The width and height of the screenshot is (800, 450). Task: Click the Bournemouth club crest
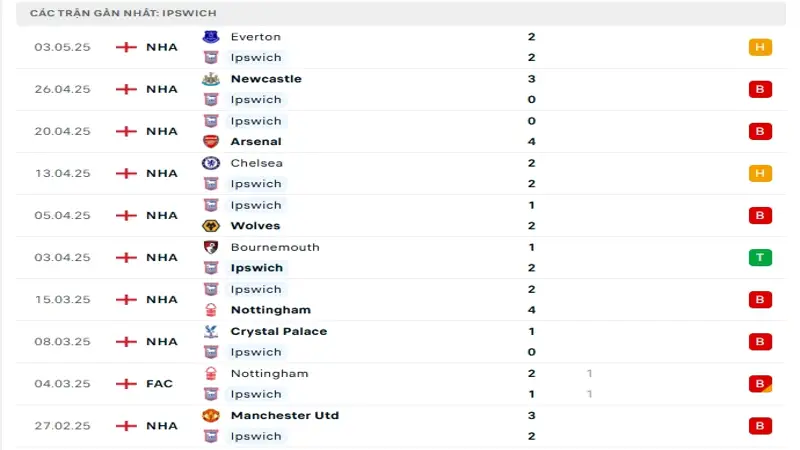pyautogui.click(x=210, y=247)
